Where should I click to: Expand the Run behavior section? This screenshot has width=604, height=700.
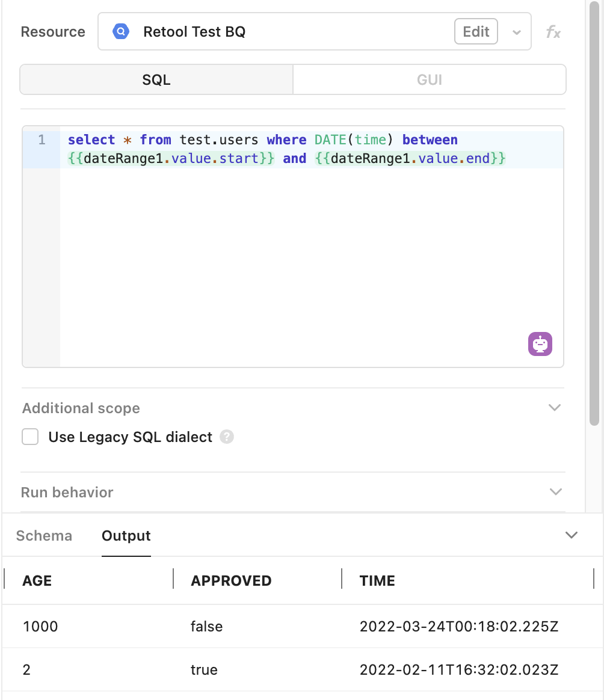point(555,492)
